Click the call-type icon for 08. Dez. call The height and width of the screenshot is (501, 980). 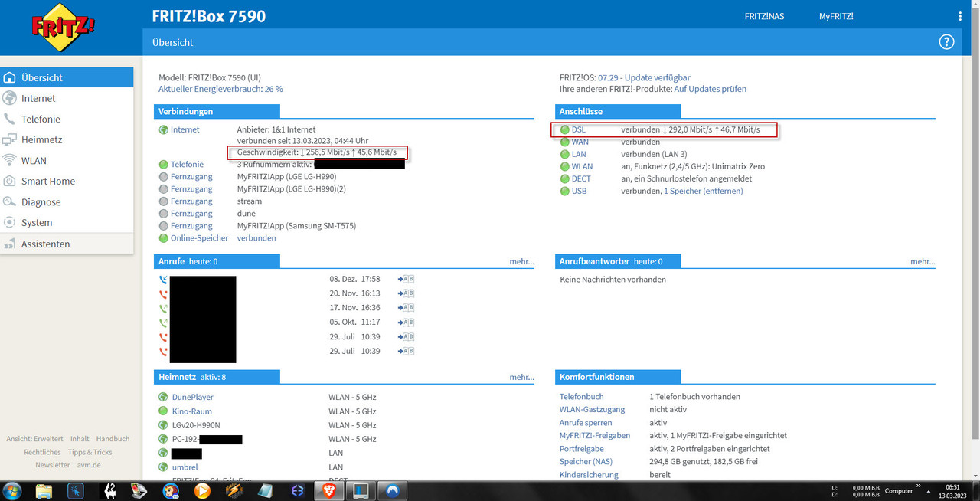[163, 280]
